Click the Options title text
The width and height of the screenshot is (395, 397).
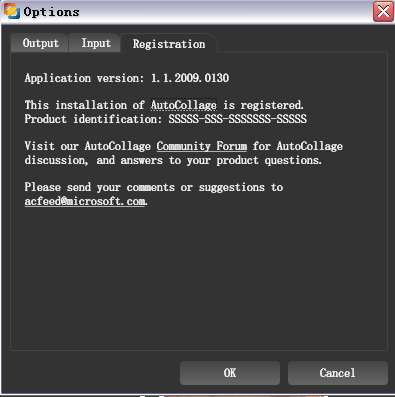pyautogui.click(x=51, y=12)
